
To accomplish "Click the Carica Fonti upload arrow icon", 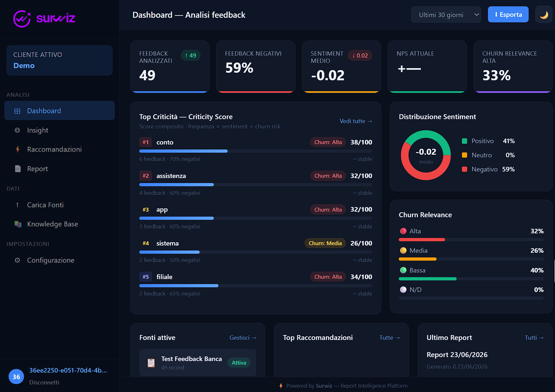I will 17,205.
